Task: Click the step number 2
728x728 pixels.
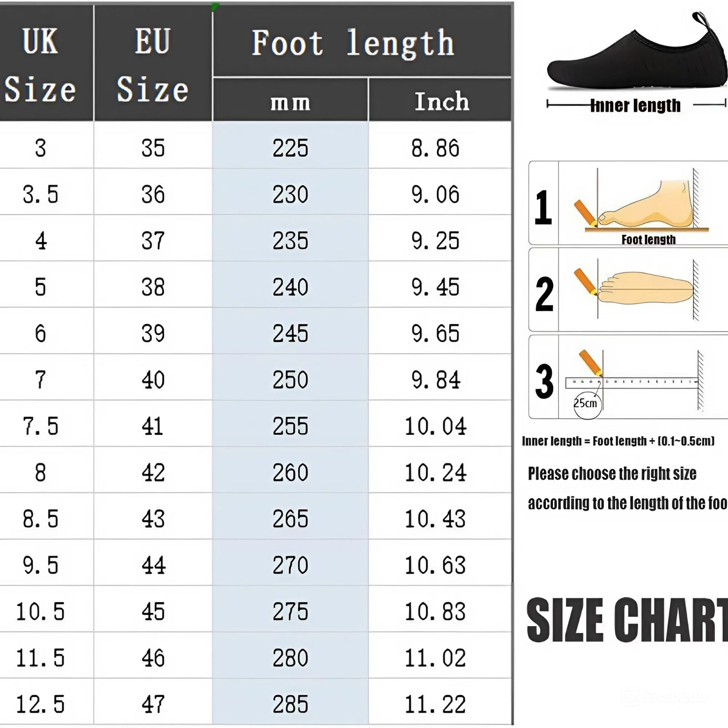Action: click(x=544, y=294)
